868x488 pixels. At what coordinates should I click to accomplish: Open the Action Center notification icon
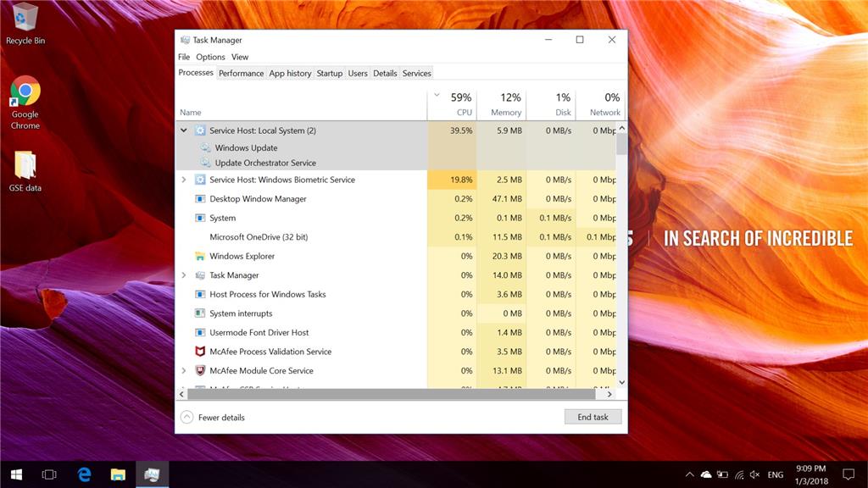tap(849, 474)
